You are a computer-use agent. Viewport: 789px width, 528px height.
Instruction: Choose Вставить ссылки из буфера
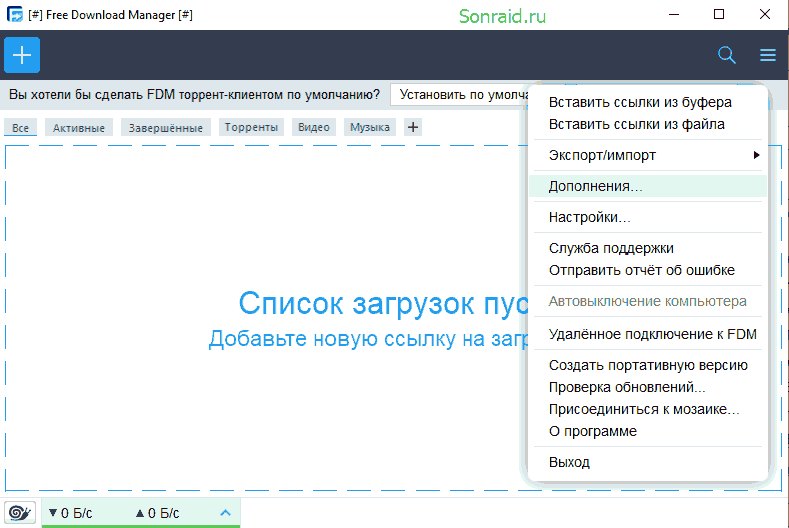coord(640,102)
